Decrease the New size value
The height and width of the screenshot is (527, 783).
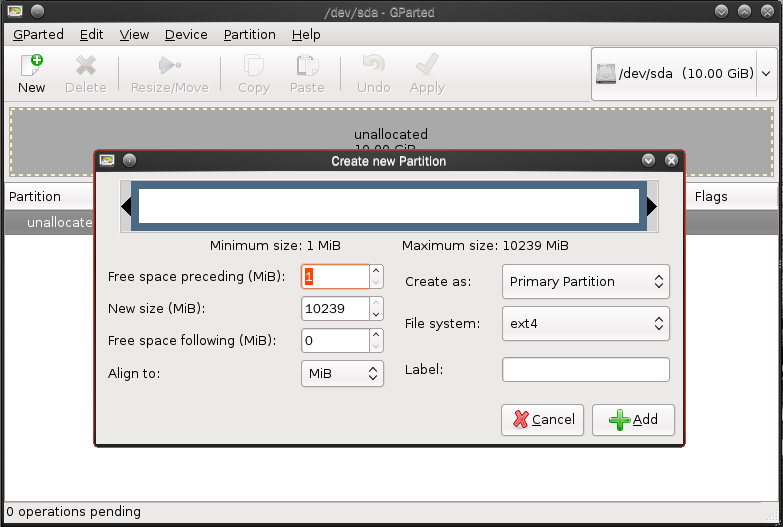[376, 315]
